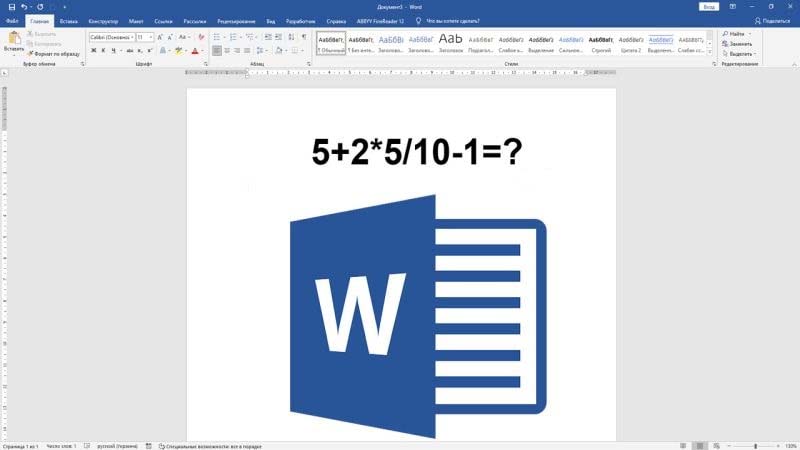The height and width of the screenshot is (450, 800).
Task: Open font size dropdown showing 11
Action: (x=145, y=37)
